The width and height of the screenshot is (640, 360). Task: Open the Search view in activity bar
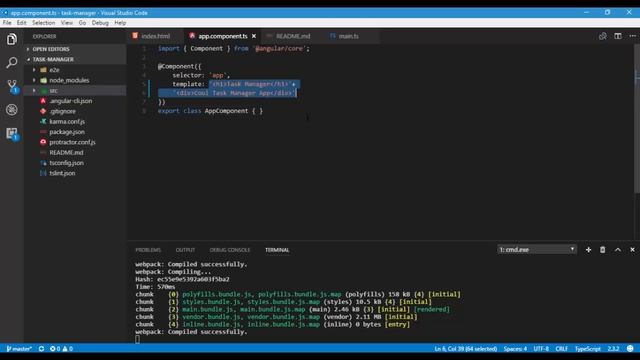tap(12, 62)
